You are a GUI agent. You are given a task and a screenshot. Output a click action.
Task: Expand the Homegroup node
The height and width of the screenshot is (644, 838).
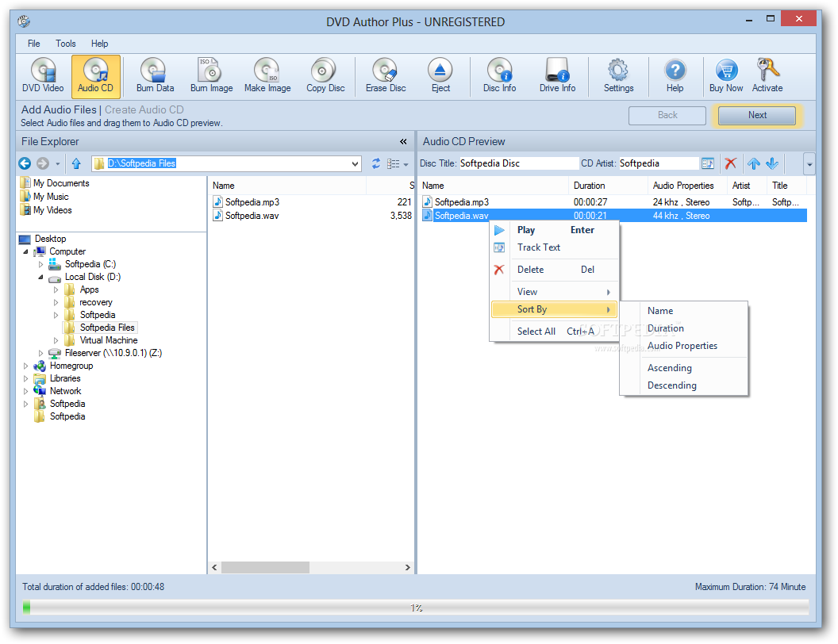click(25, 366)
